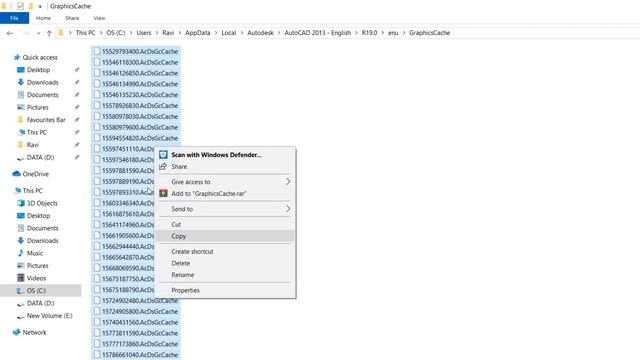Click the WinRAR archive icon in menu

163,193
